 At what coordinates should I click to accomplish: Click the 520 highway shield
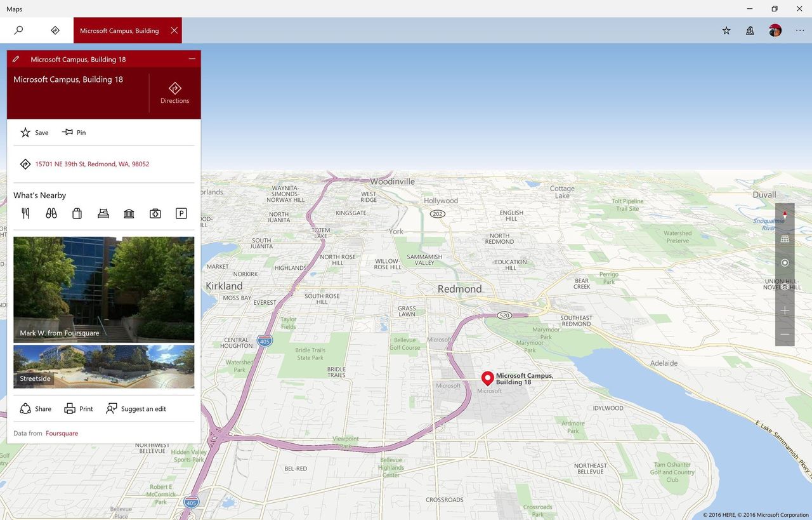click(x=504, y=316)
